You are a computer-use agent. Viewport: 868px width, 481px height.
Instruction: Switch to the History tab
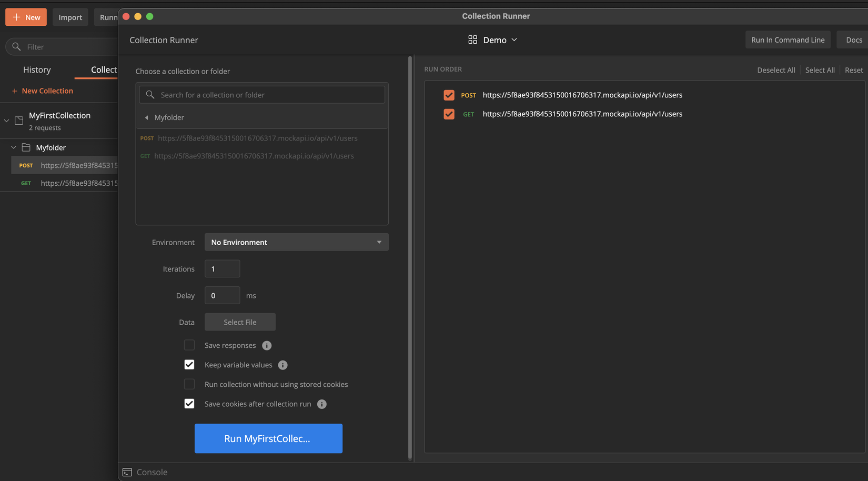[37, 70]
